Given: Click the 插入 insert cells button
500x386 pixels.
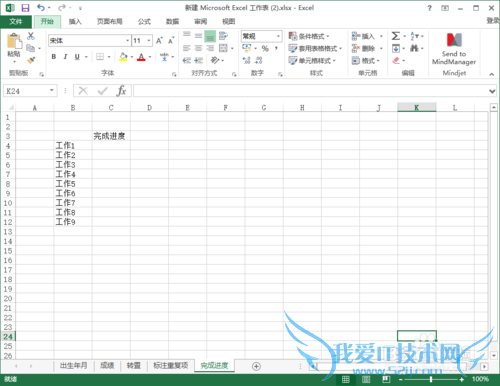Looking at the screenshot, I should click(363, 36).
